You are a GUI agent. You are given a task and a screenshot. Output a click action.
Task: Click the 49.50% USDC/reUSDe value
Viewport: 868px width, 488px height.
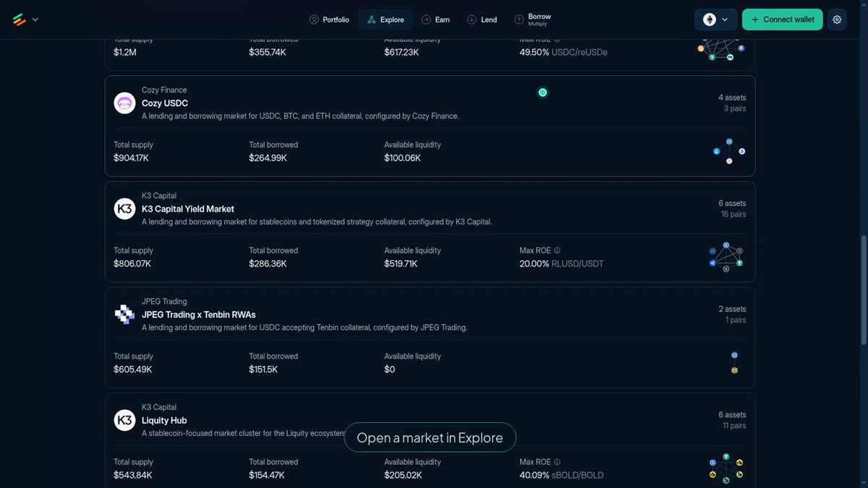(x=563, y=52)
